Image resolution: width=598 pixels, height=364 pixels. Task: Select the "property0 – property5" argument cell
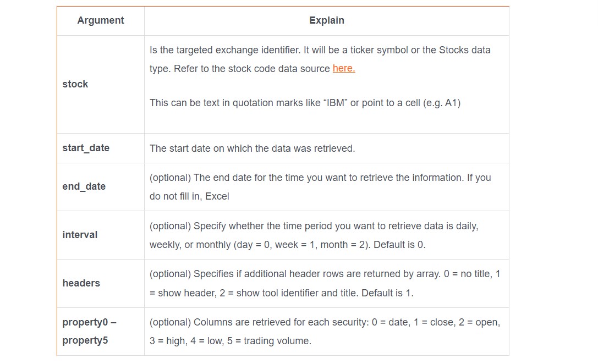click(x=101, y=331)
